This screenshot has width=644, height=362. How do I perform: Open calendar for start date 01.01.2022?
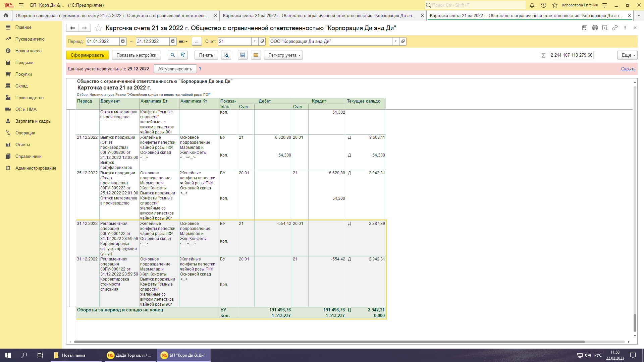click(123, 41)
